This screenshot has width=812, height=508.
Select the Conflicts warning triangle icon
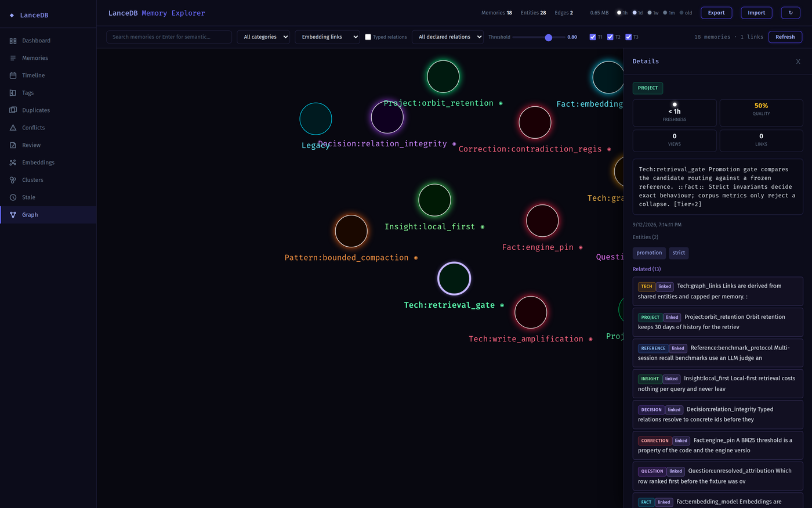coord(13,128)
